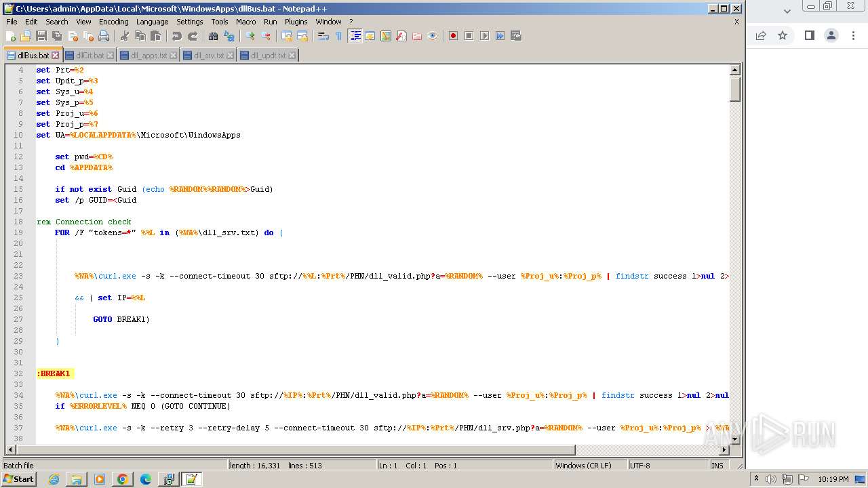The height and width of the screenshot is (488, 868).
Task: Launch Google Chrome from the taskbar
Action: point(122,479)
